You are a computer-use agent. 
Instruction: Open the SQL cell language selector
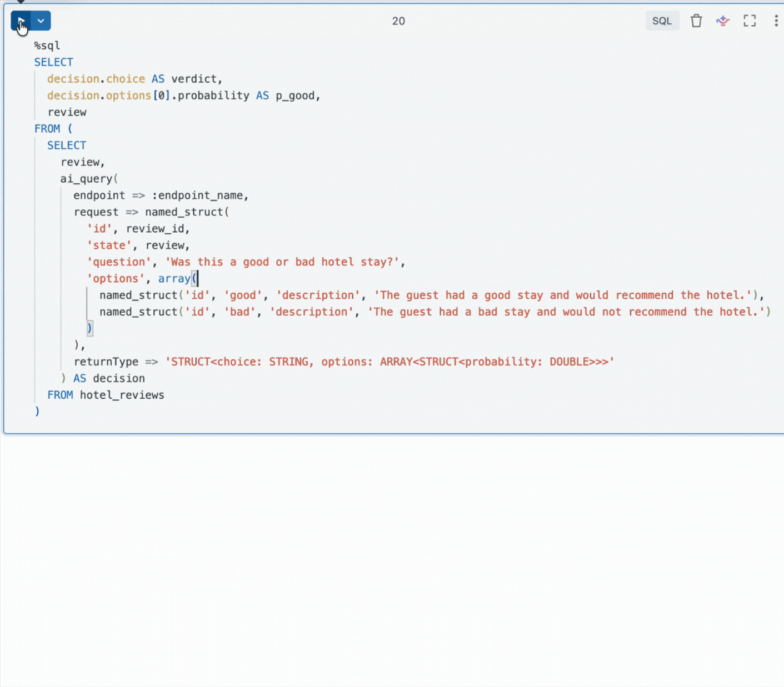point(662,21)
